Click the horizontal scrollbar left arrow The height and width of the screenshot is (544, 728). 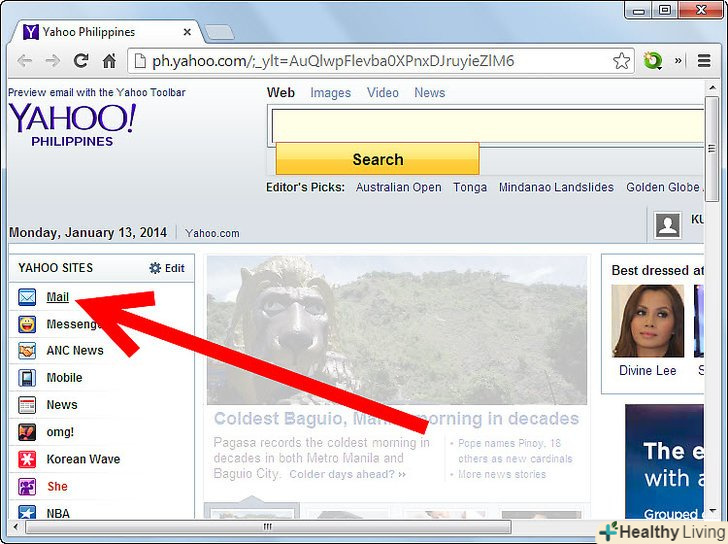click(x=16, y=527)
